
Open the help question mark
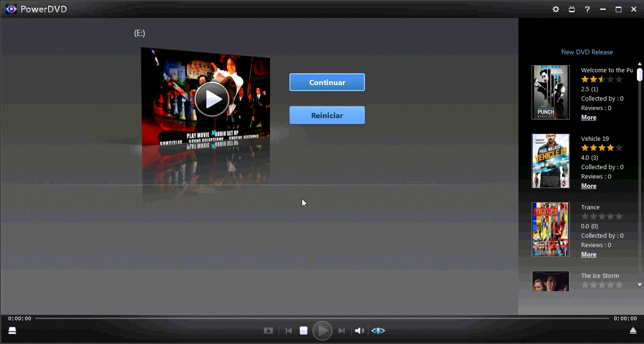[x=587, y=9]
